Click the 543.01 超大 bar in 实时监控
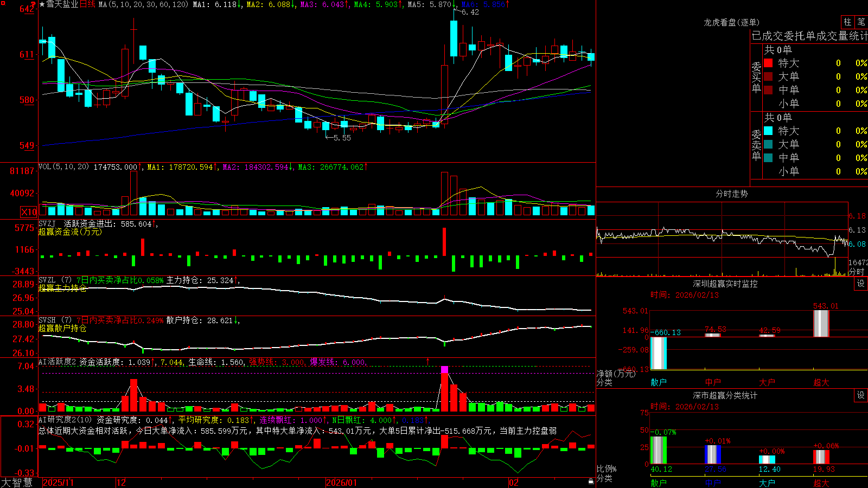The height and width of the screenshot is (488, 868). coord(821,324)
